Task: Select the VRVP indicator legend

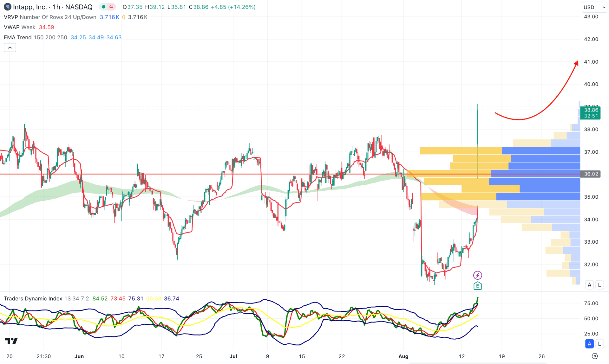Action: point(50,17)
